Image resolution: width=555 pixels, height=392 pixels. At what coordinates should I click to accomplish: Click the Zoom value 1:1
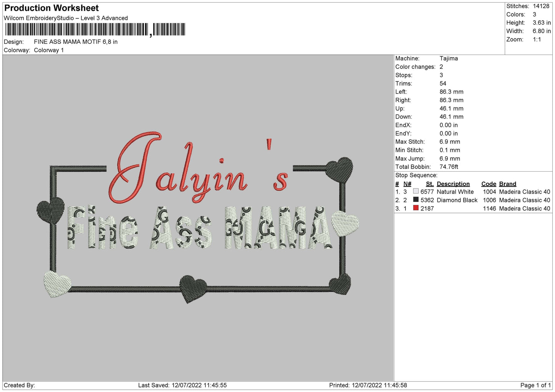click(x=537, y=40)
